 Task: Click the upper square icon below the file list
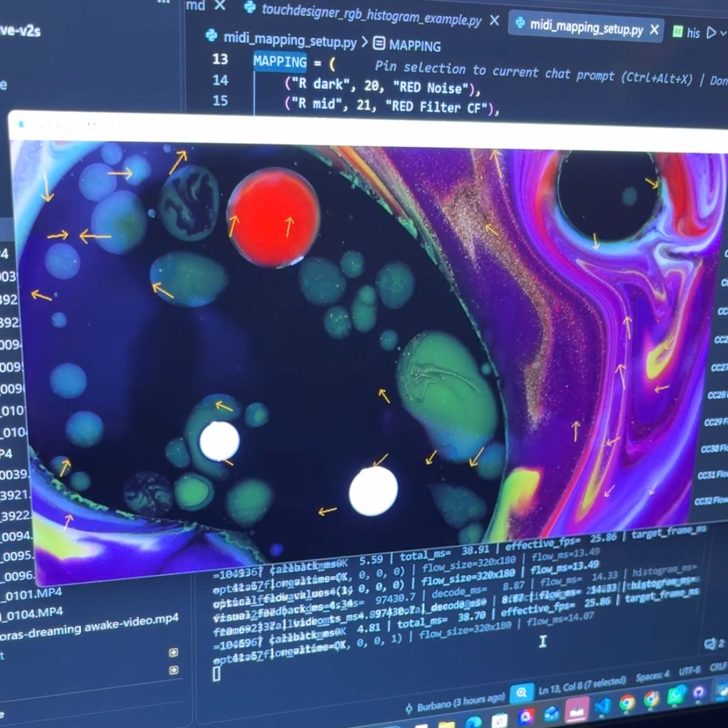pos(174,652)
